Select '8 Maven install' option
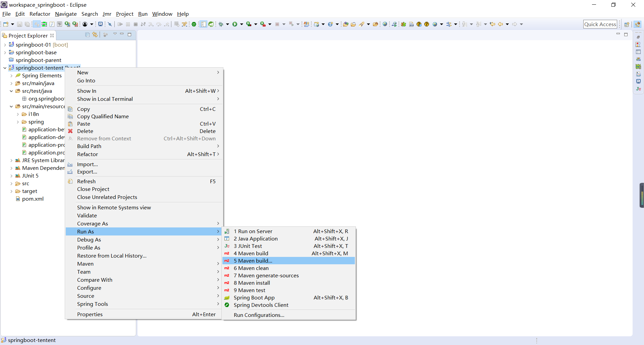The width and height of the screenshot is (644, 345). [288, 283]
